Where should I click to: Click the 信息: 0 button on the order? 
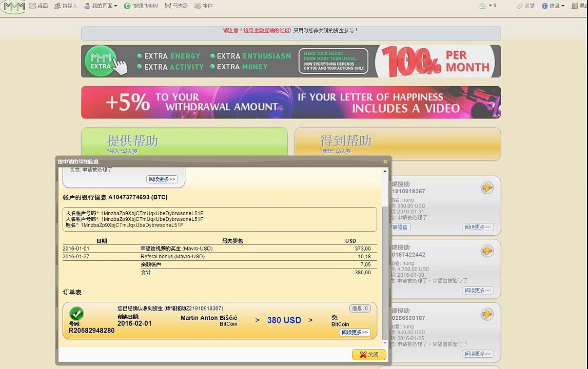click(360, 309)
